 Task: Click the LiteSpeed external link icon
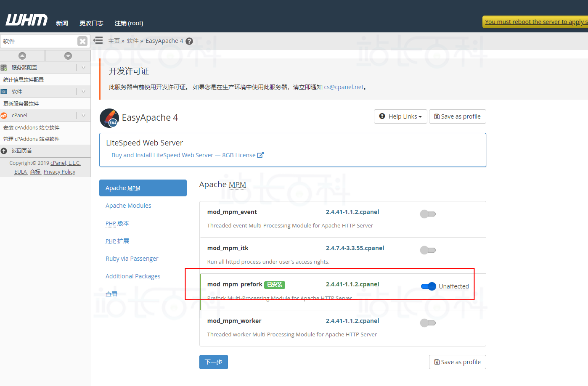(260, 155)
